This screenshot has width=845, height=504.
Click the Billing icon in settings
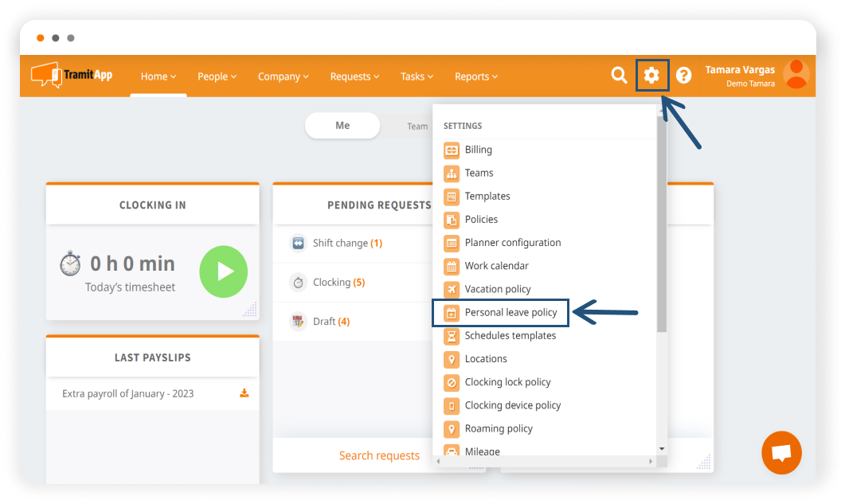click(452, 150)
